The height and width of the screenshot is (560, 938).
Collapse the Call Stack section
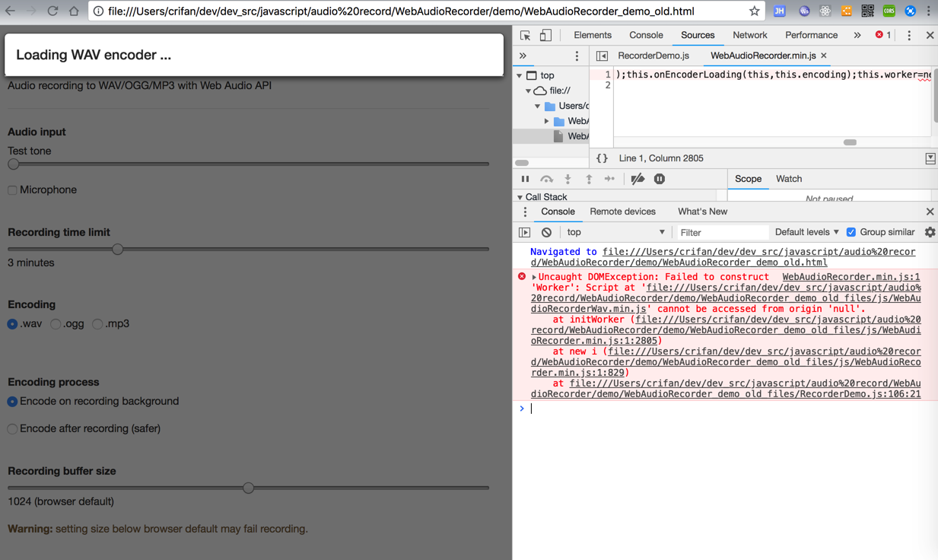click(x=520, y=197)
